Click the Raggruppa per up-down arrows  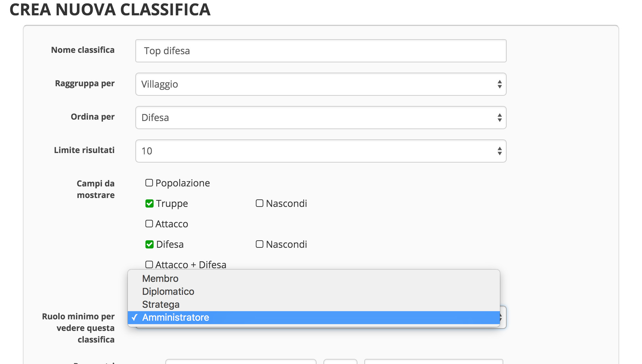500,84
